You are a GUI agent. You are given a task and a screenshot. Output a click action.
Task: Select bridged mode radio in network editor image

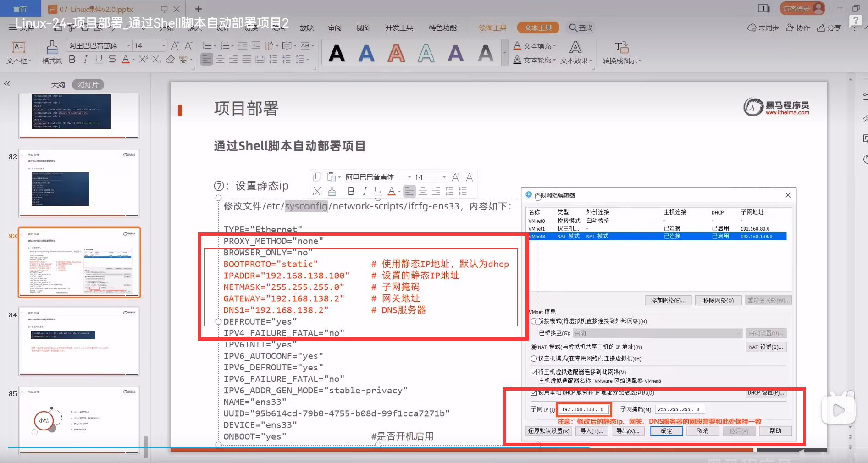[534, 321]
